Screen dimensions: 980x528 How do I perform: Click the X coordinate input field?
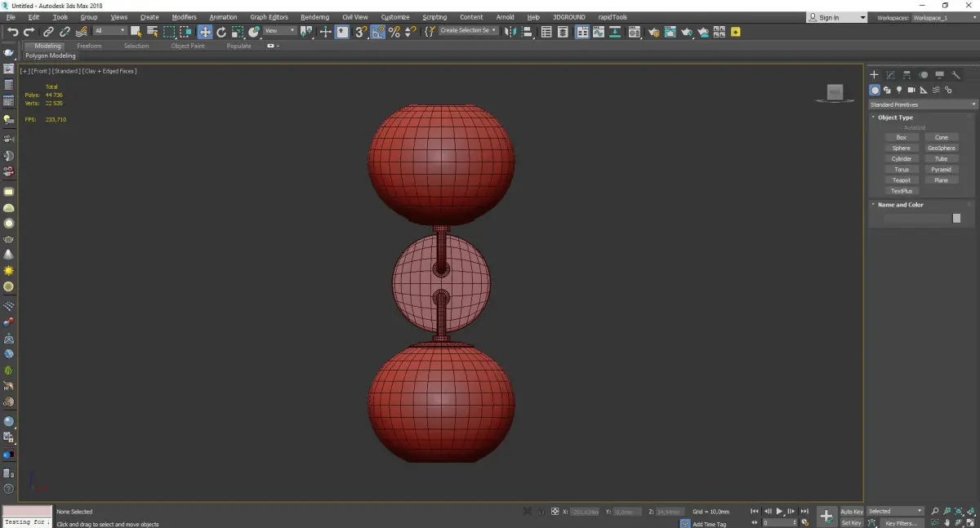pyautogui.click(x=584, y=512)
